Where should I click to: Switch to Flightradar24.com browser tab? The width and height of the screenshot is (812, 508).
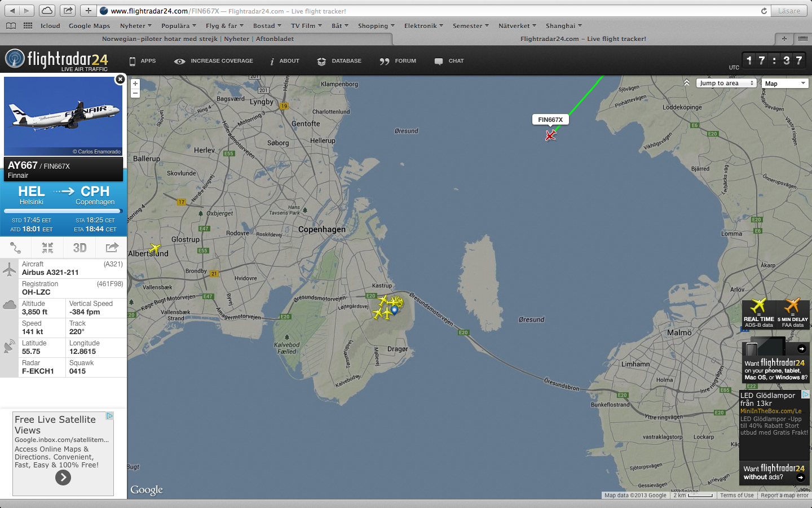point(583,39)
